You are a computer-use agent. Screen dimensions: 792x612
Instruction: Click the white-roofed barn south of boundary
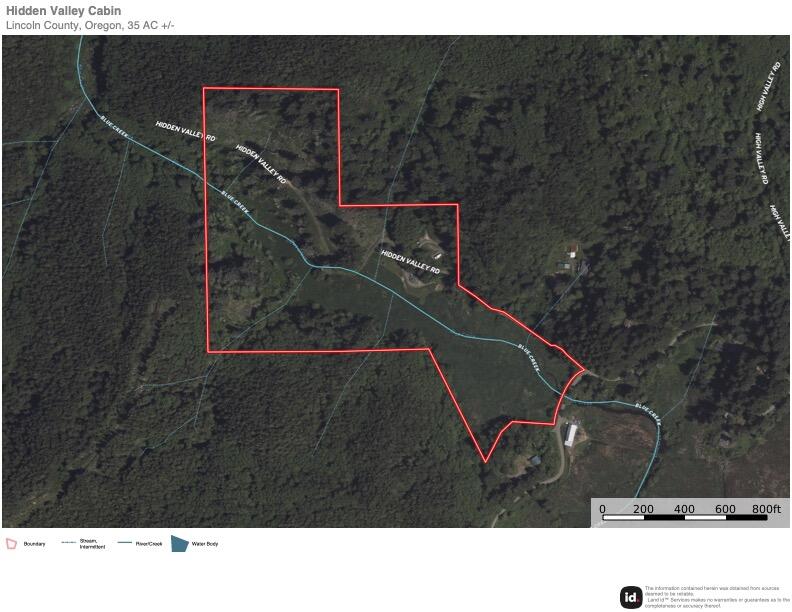(x=571, y=435)
